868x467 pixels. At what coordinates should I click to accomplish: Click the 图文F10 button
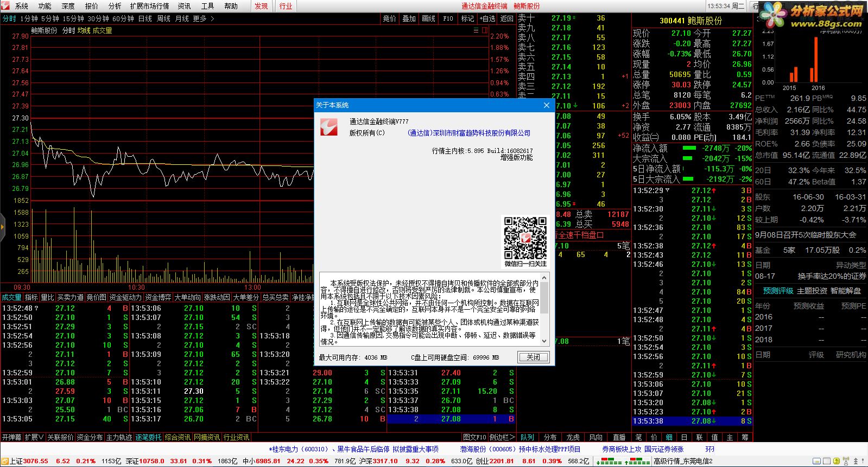pyautogui.click(x=474, y=437)
